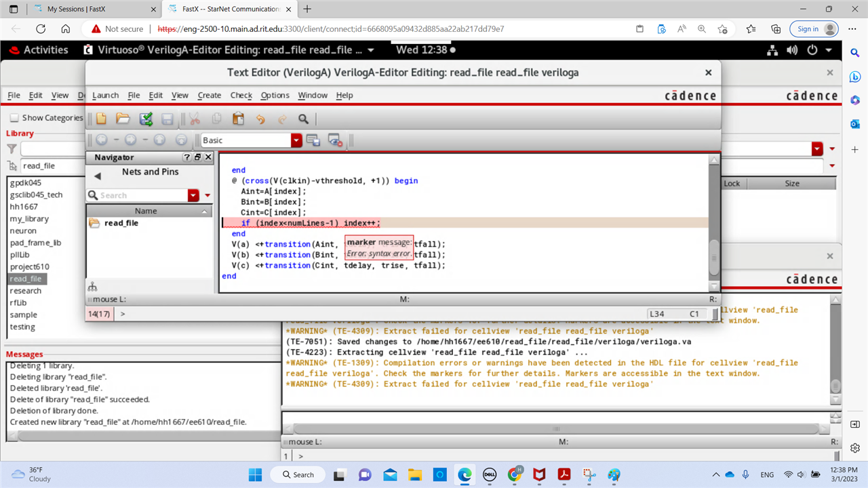Click the Windows Start button
The height and width of the screenshot is (488, 868).
(x=254, y=474)
